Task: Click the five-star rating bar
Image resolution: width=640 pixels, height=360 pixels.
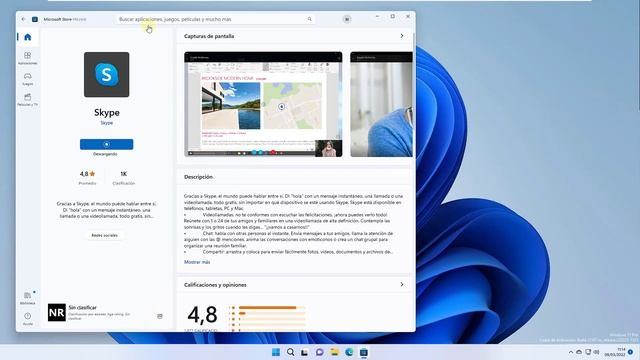Action: (272, 307)
